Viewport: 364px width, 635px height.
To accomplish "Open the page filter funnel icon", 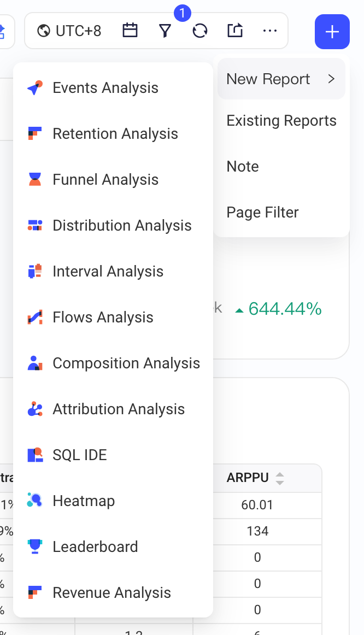I will click(165, 31).
